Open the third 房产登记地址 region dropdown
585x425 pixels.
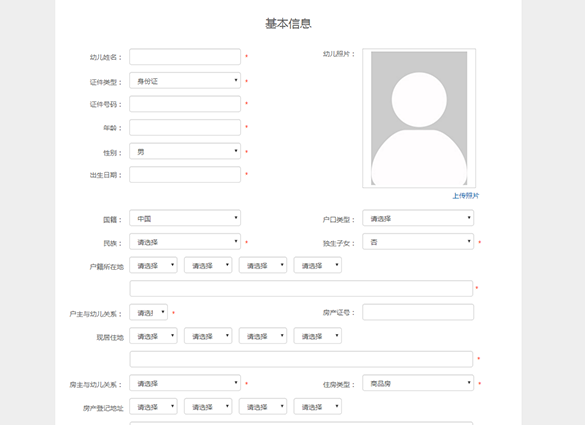pyautogui.click(x=263, y=407)
